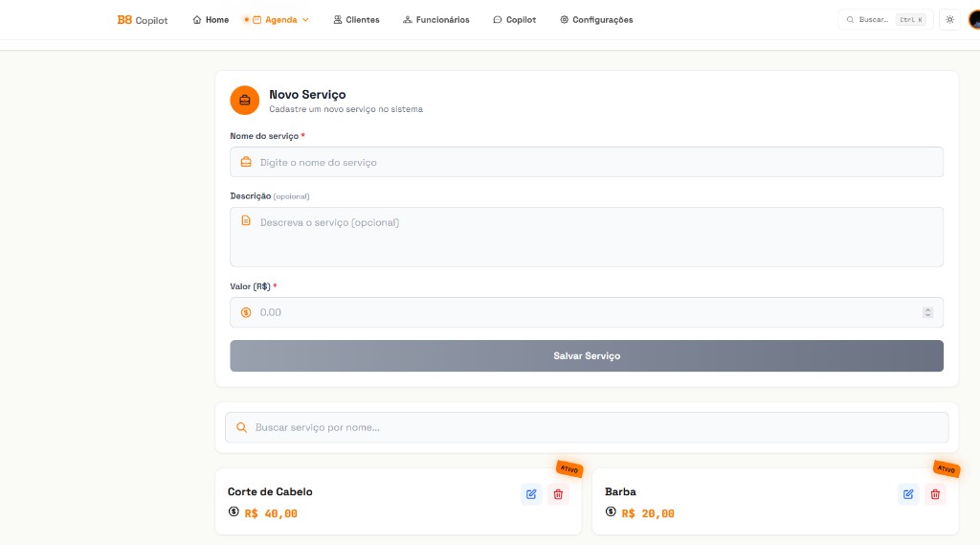Image resolution: width=980 pixels, height=545 pixels.
Task: Click the trash icon for Barba
Action: [935, 494]
